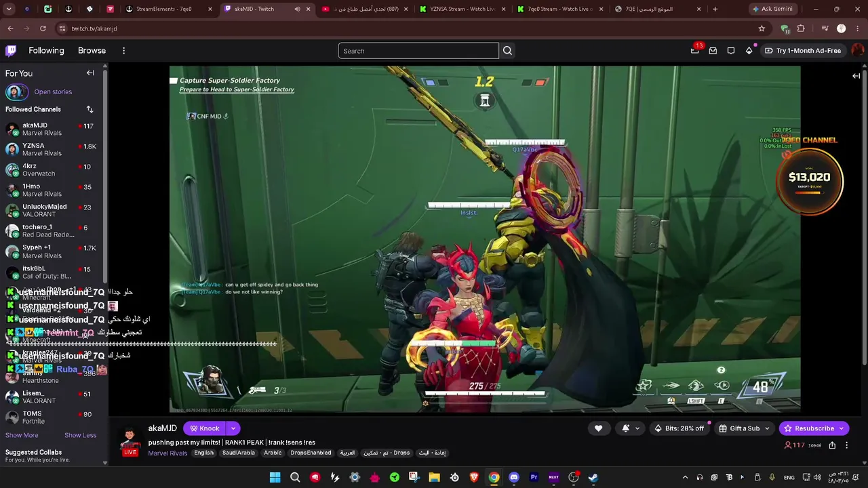Click Show Less in followed channels
The width and height of the screenshot is (868, 488).
(x=80, y=435)
